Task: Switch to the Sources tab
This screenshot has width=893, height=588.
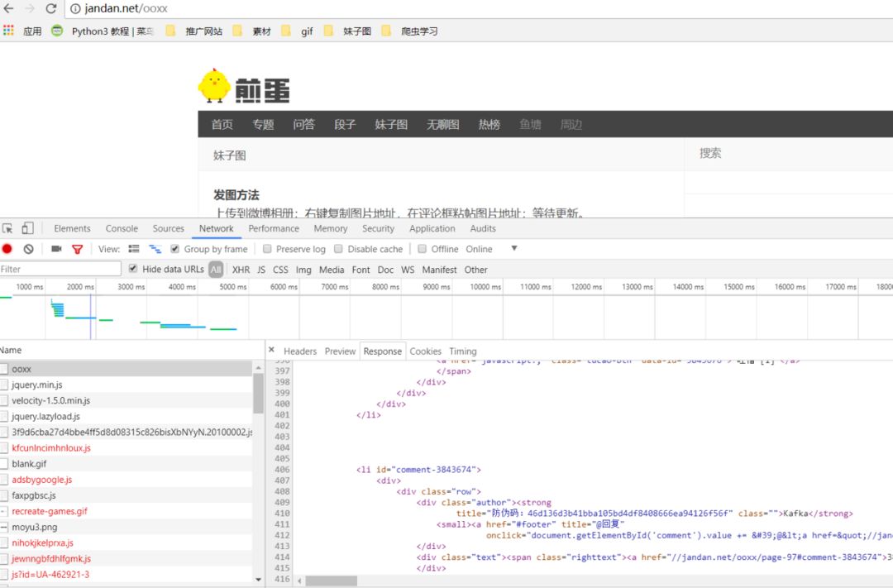Action: [x=169, y=228]
